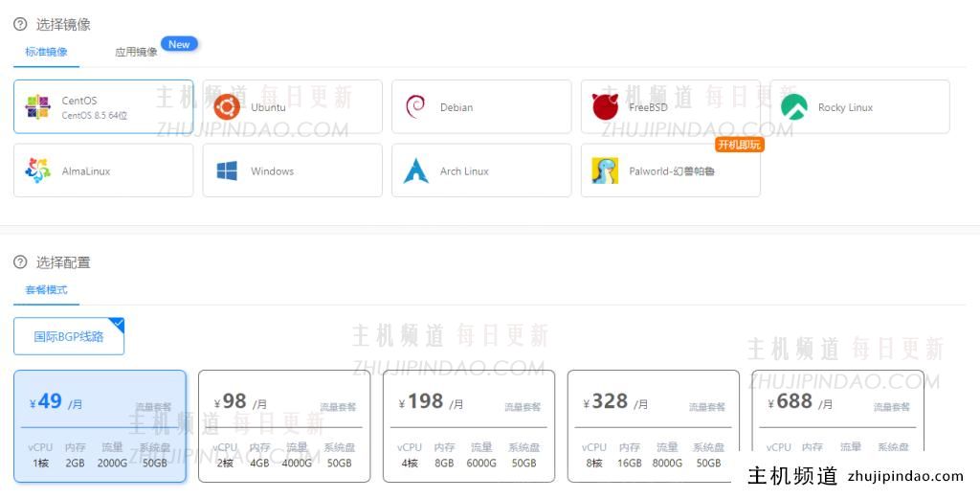Choose the Ubuntu image card
The width and height of the screenshot is (980, 499).
293,106
